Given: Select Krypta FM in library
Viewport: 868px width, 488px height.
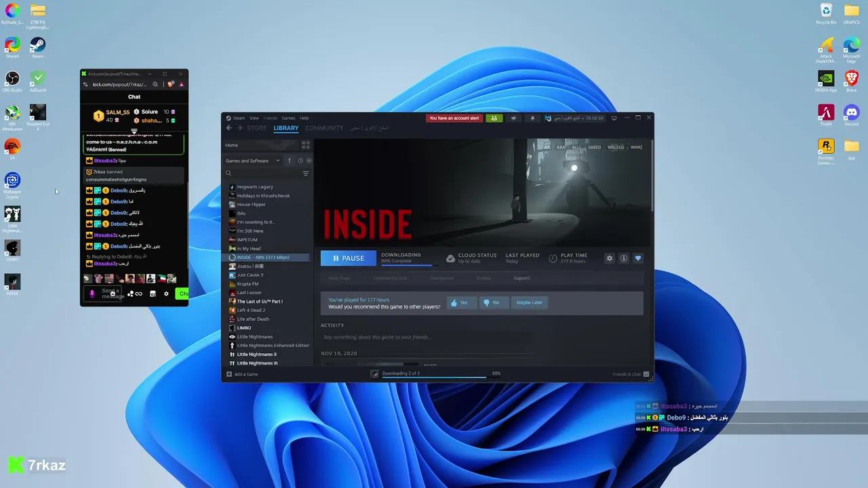Looking at the screenshot, I should coord(248,284).
